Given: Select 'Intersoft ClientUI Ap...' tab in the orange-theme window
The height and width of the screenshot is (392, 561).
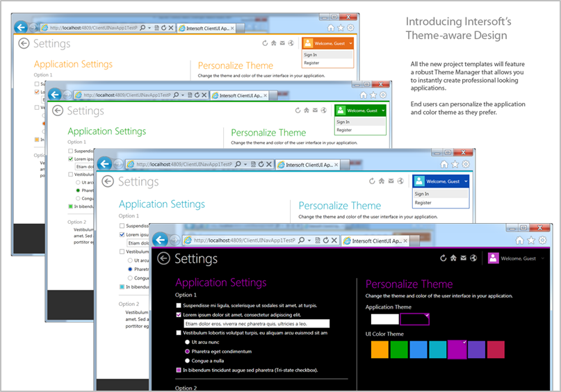Looking at the screenshot, I should coord(206,28).
